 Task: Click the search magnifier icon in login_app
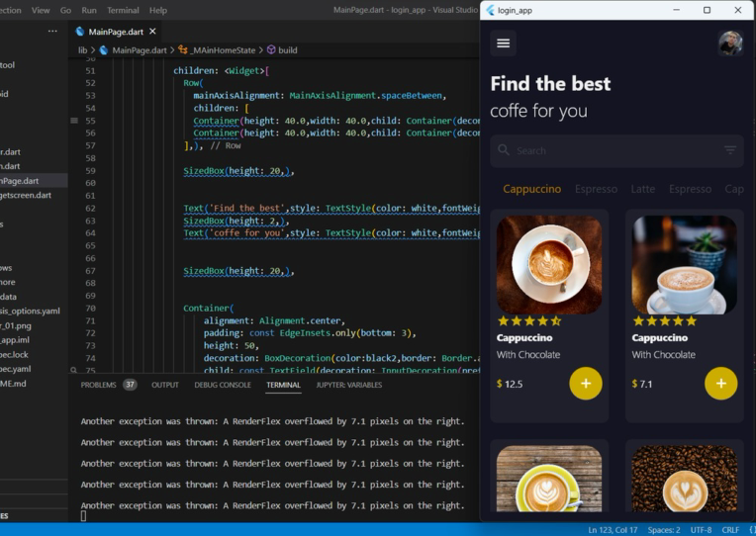504,150
